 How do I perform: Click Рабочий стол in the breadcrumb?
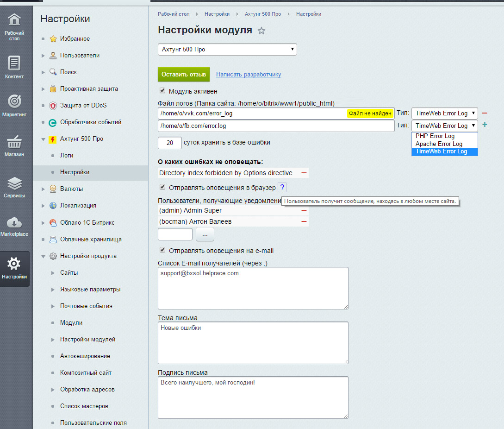pos(174,14)
